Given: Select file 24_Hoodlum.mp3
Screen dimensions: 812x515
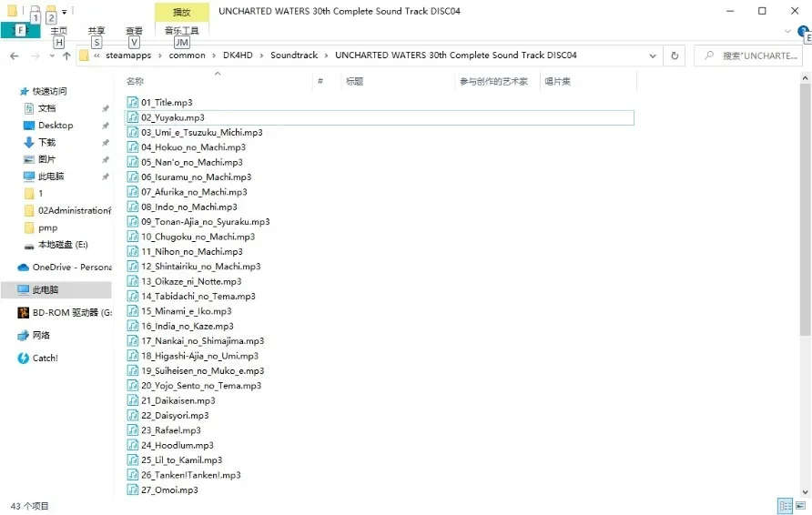Looking at the screenshot, I should click(178, 445).
